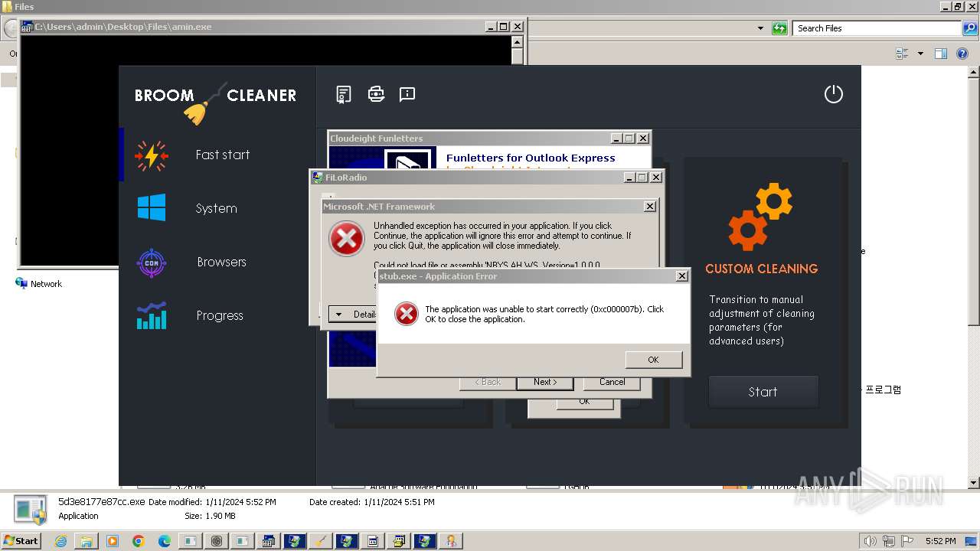This screenshot has width=980, height=551.
Task: Click the 'Funletters for Outlook Express' heading
Action: (x=531, y=158)
